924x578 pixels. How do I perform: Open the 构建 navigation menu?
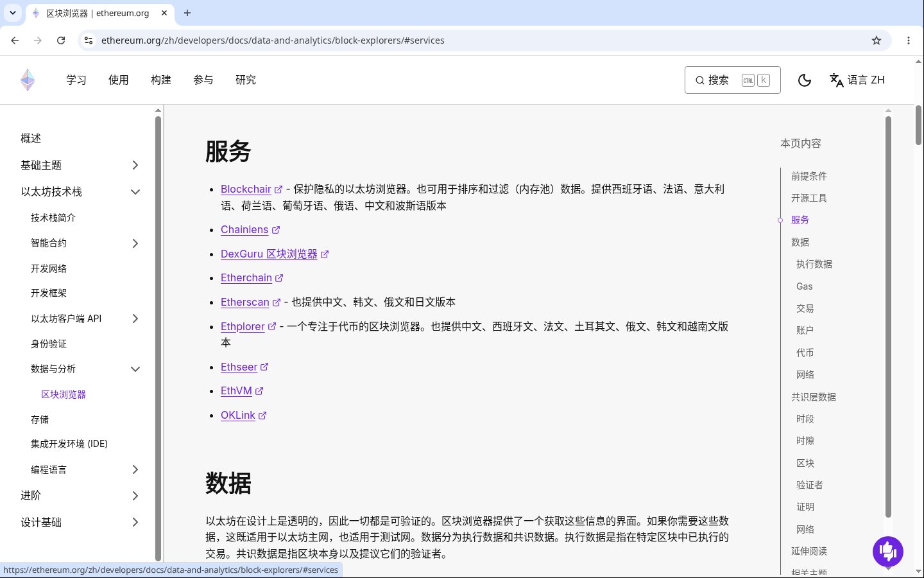click(x=161, y=80)
